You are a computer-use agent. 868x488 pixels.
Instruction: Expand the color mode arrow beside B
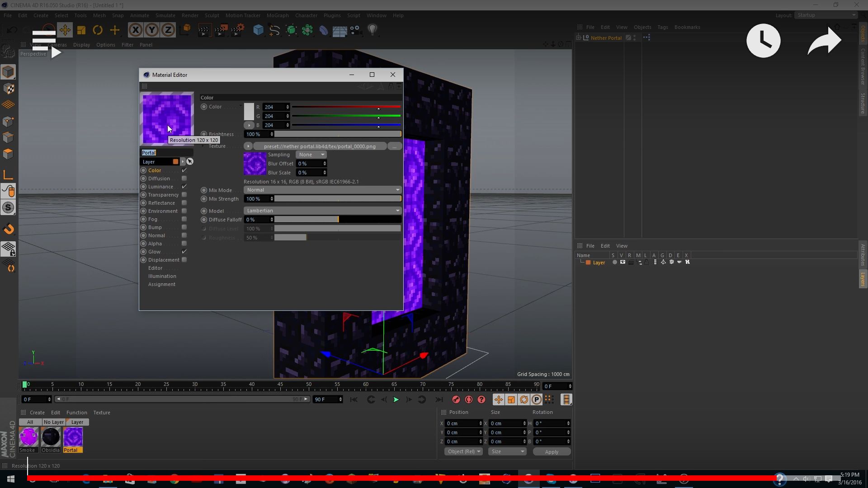(249, 125)
